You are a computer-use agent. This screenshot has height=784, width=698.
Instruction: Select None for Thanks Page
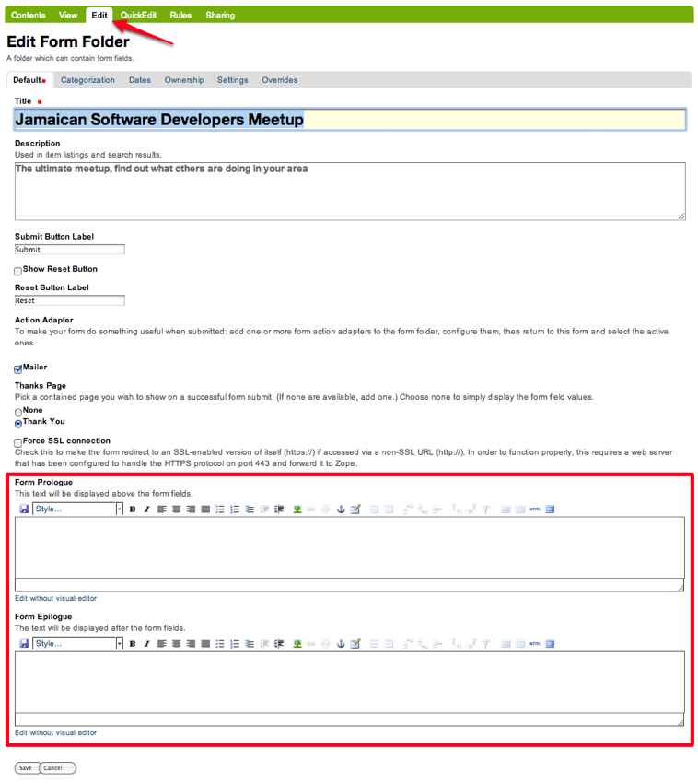point(18,412)
